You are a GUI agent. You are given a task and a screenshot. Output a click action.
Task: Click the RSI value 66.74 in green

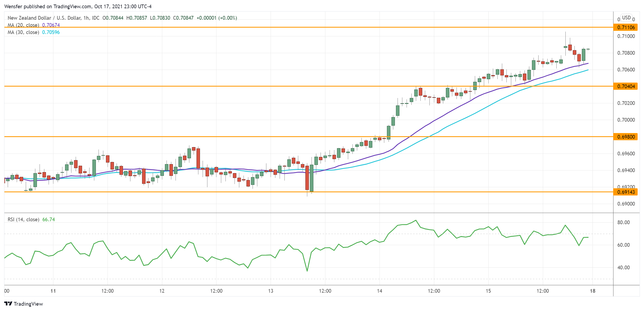point(49,219)
